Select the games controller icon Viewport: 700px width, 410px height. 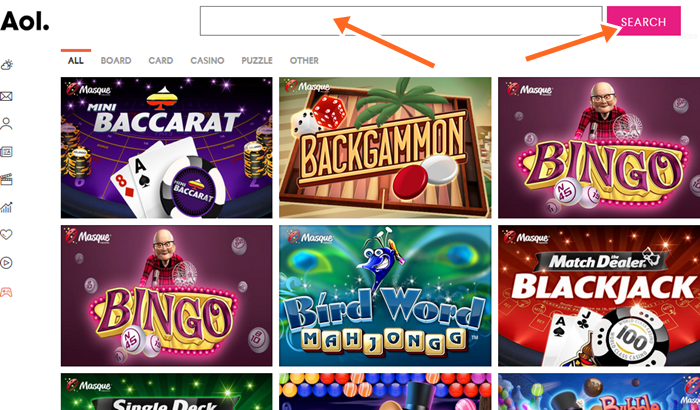coord(6,292)
